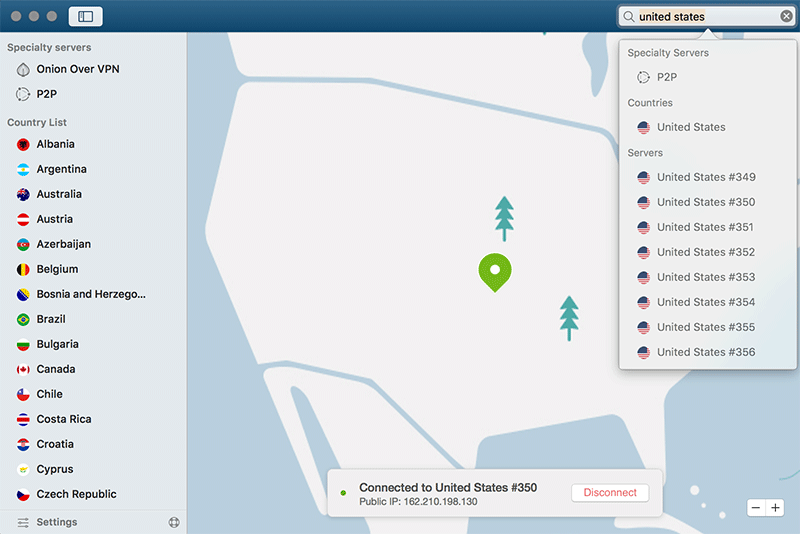Click the Brazil flag icon
This screenshot has width=800, height=534.
(23, 319)
